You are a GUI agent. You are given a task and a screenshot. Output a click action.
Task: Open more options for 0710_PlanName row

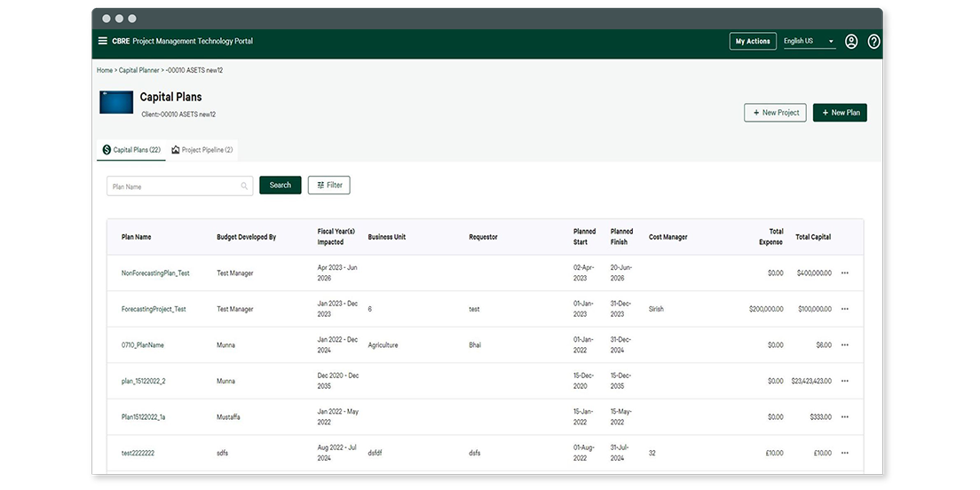pyautogui.click(x=844, y=345)
